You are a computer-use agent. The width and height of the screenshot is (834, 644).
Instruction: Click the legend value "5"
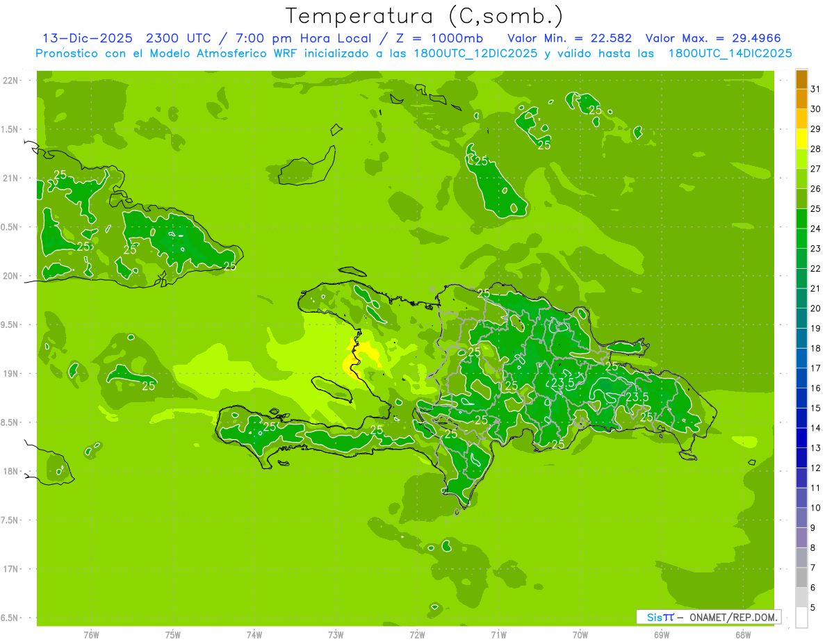pyautogui.click(x=813, y=608)
